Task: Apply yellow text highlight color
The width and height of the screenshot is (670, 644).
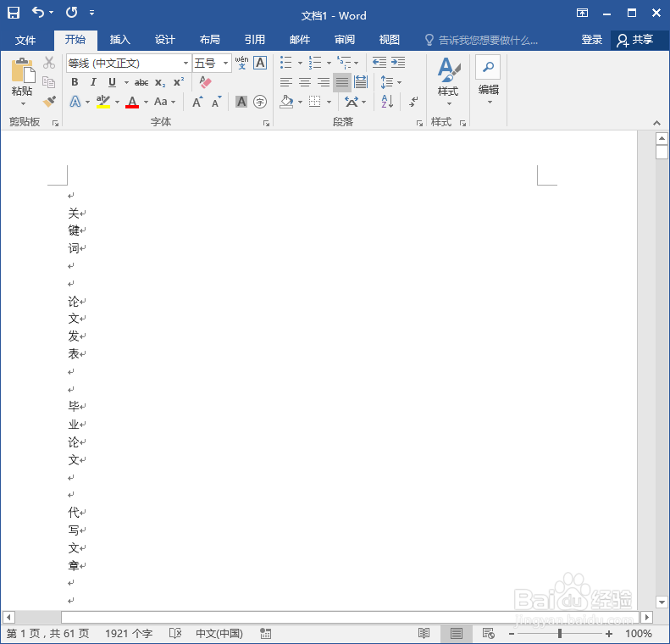Action: 103,102
